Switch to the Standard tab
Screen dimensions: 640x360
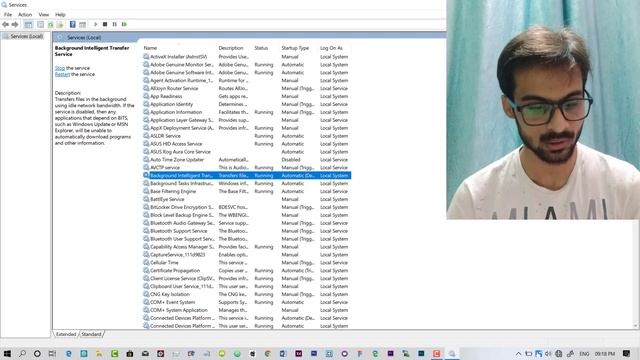point(91,334)
